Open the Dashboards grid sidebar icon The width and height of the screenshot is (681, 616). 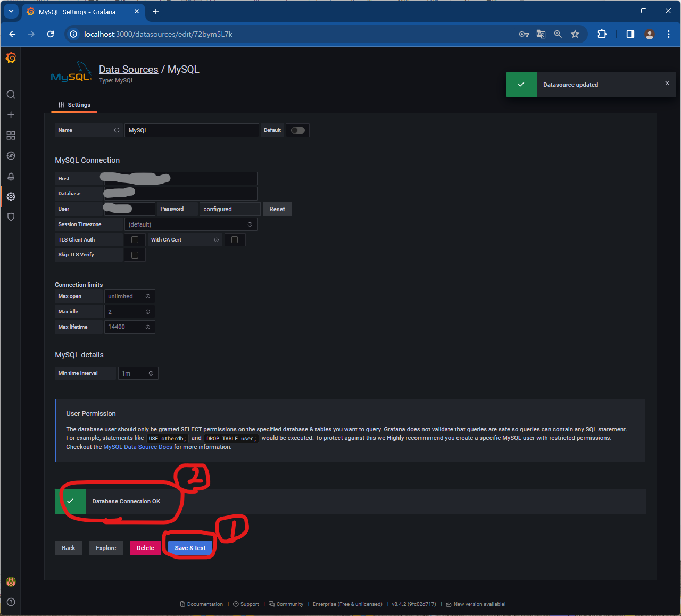[11, 136]
